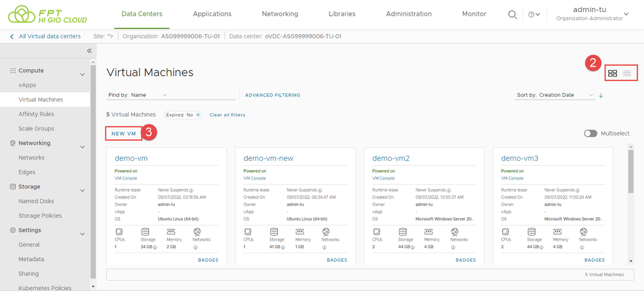
Task: Open VM Console for demo-vm2
Action: (x=384, y=178)
